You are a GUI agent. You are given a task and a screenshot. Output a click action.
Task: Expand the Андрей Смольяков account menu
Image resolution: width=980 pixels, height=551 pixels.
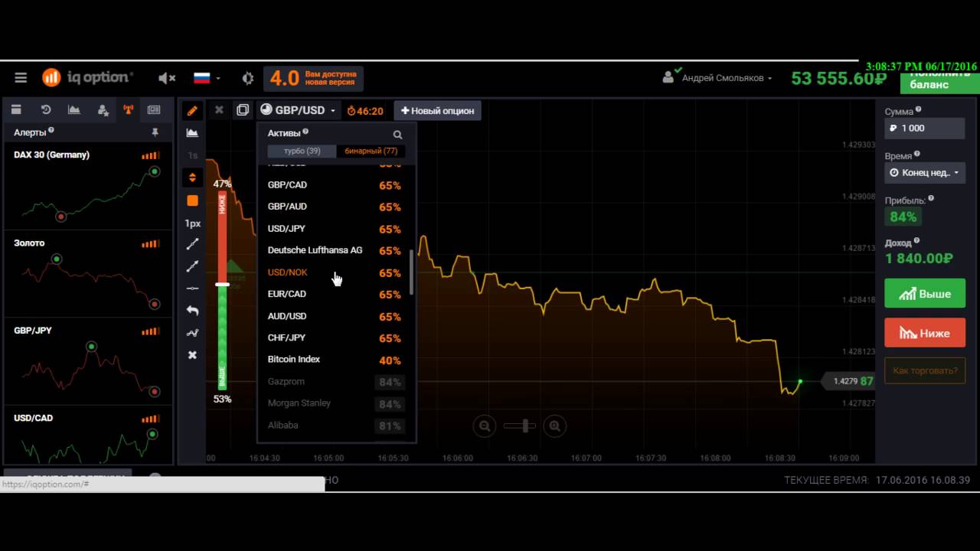click(x=717, y=78)
